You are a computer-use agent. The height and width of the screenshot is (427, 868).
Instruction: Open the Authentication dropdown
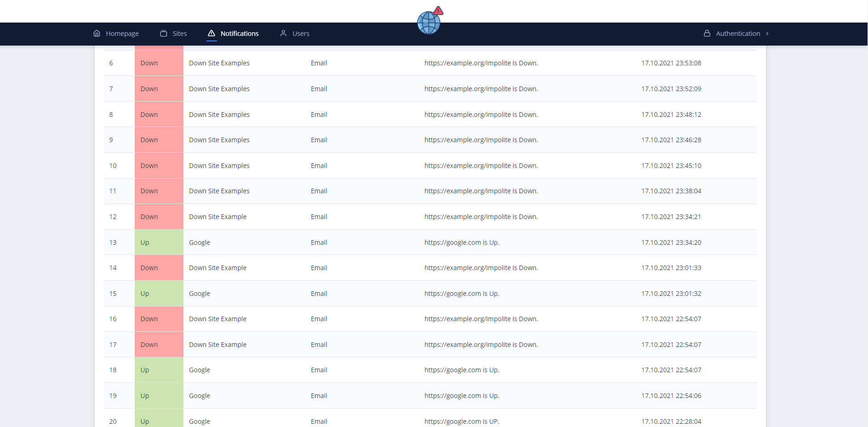(x=738, y=33)
